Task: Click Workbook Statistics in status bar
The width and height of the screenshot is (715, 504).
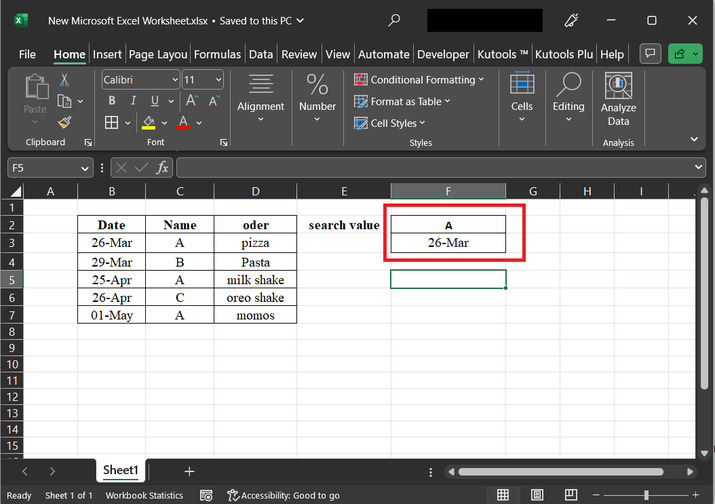Action: pyautogui.click(x=144, y=495)
